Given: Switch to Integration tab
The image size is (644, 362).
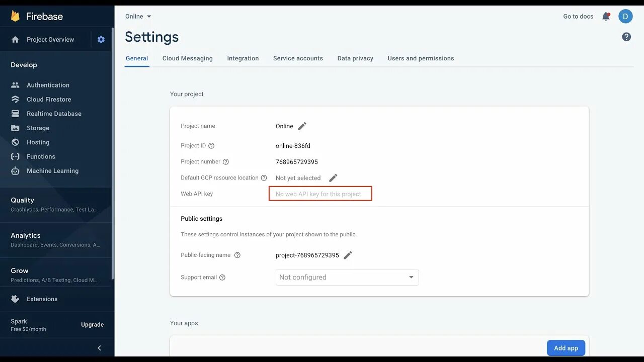Looking at the screenshot, I should 243,58.
